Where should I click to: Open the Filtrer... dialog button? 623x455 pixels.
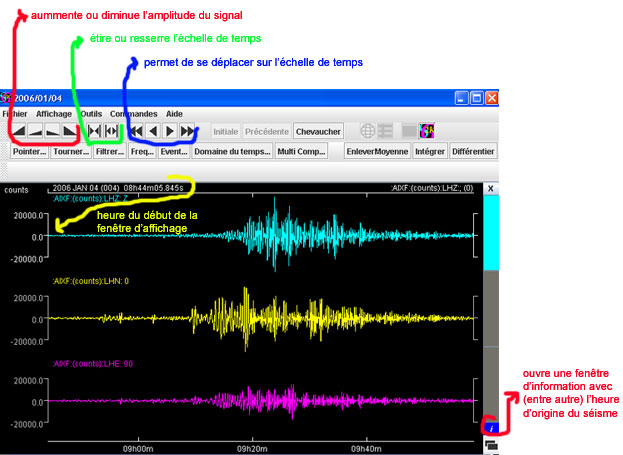(110, 151)
